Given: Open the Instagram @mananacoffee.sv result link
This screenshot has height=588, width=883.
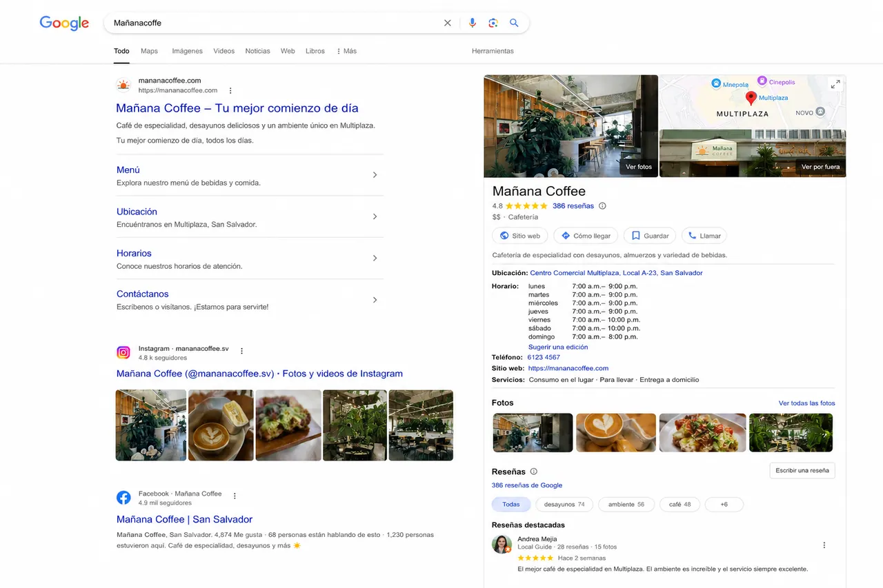Looking at the screenshot, I should pos(259,374).
